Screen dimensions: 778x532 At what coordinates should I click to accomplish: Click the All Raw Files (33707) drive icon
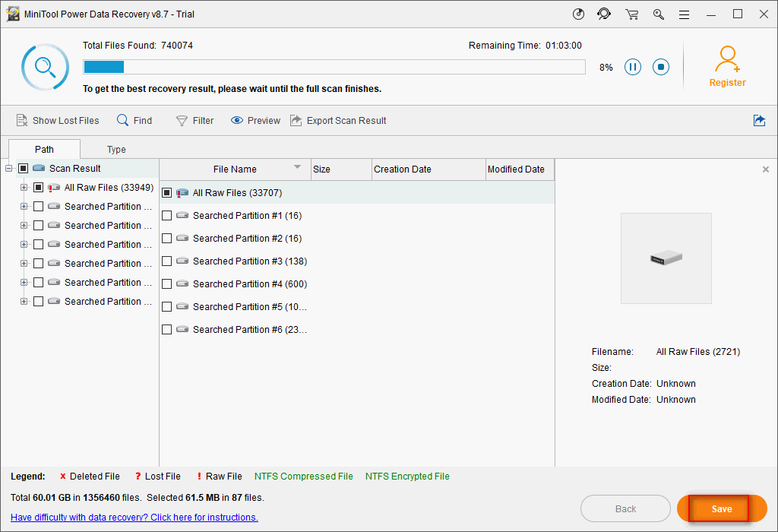click(x=182, y=192)
